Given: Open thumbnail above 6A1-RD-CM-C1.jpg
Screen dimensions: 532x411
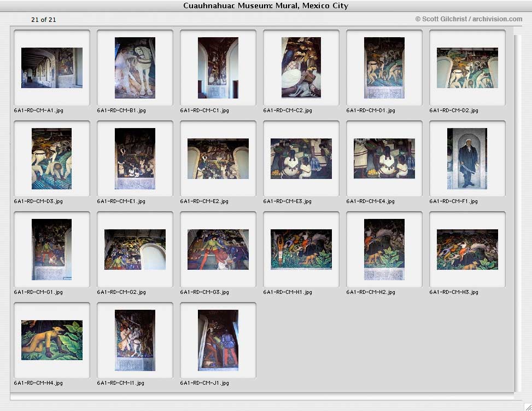Looking at the screenshot, I should tap(218, 68).
